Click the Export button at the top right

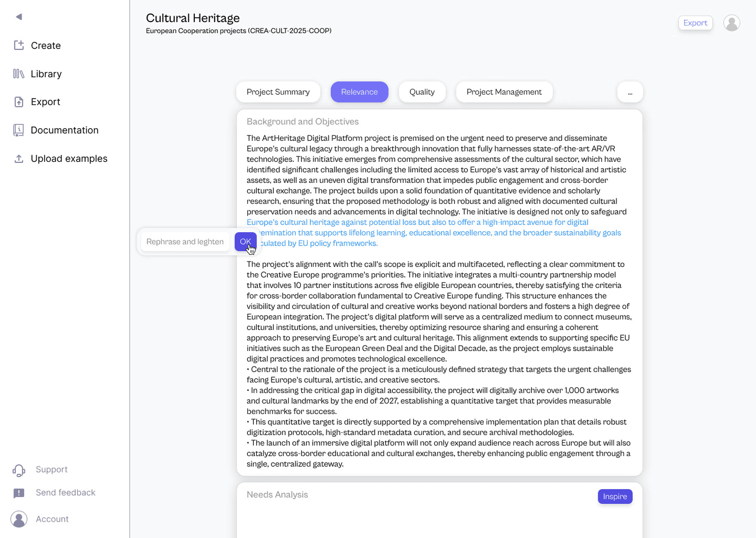tap(695, 23)
